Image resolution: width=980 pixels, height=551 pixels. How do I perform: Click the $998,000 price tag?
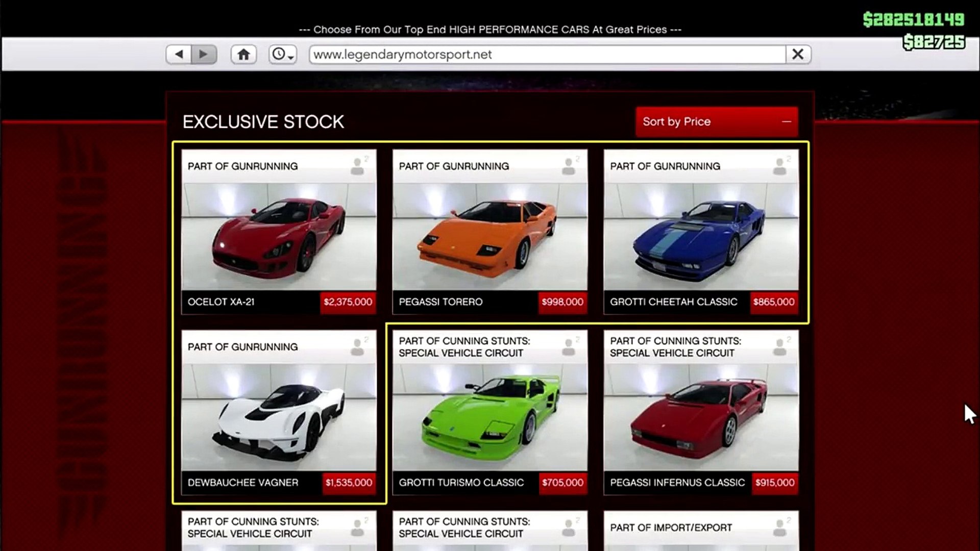pyautogui.click(x=562, y=302)
